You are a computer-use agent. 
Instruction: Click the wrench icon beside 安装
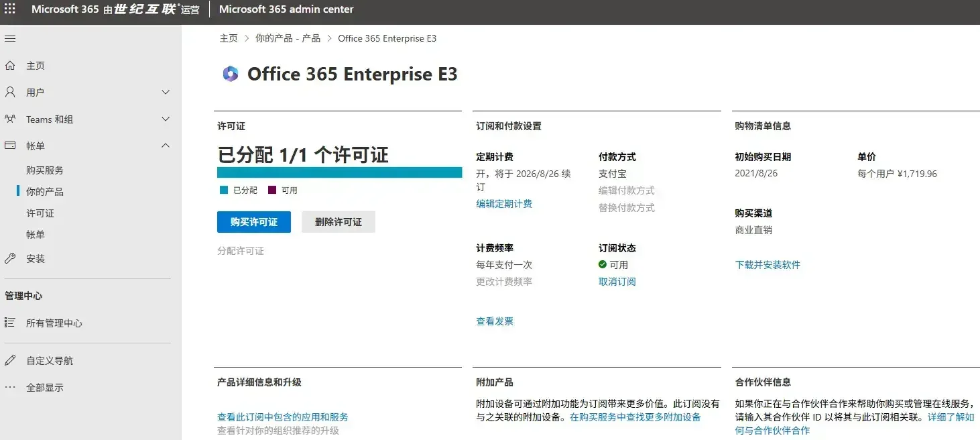coord(10,258)
